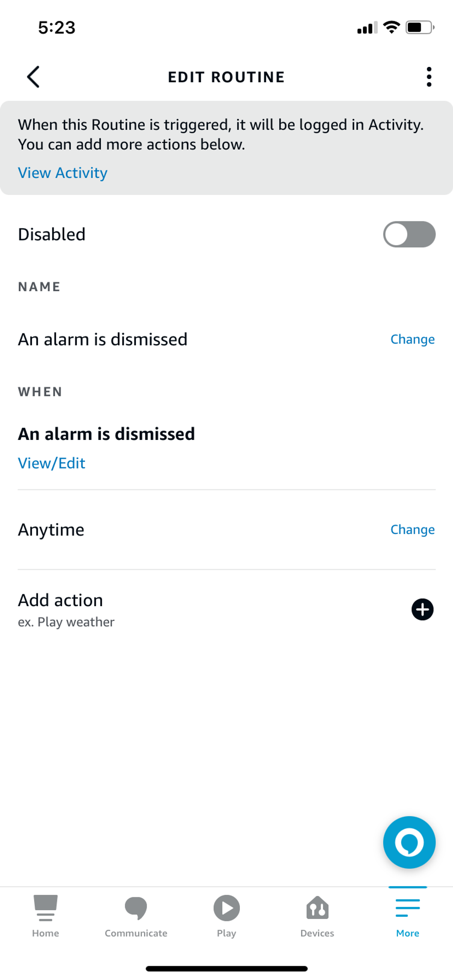Open the three-dot overflow menu
This screenshot has width=453, height=980.
(x=429, y=76)
